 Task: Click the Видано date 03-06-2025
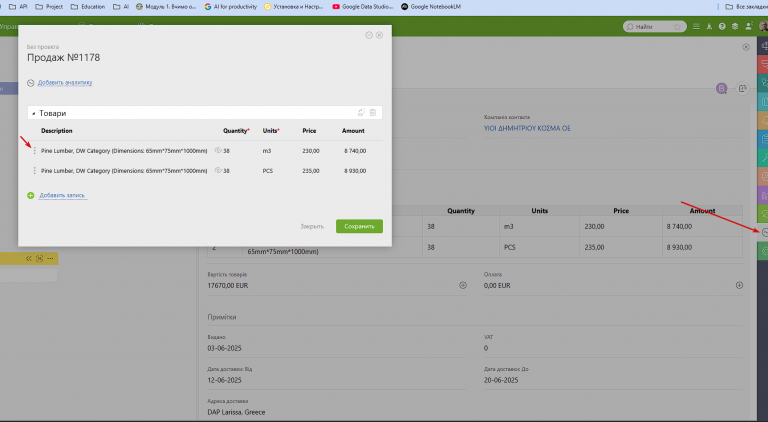click(x=224, y=348)
